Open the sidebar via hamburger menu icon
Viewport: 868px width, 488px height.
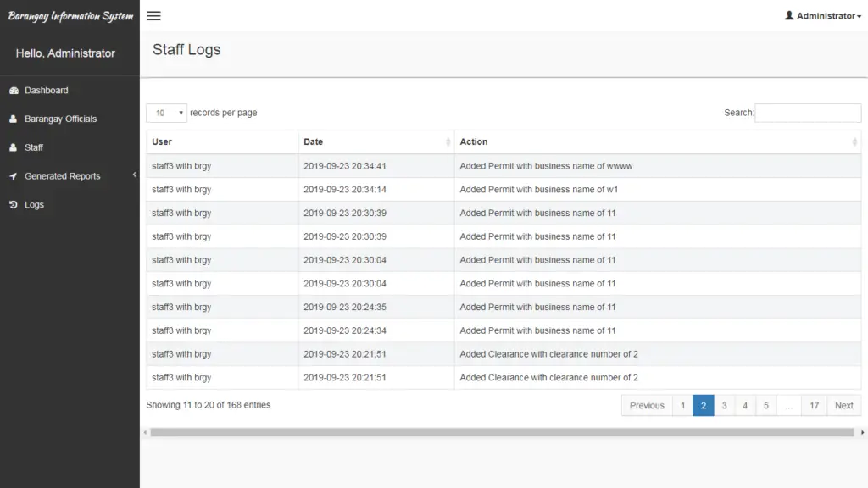[153, 15]
